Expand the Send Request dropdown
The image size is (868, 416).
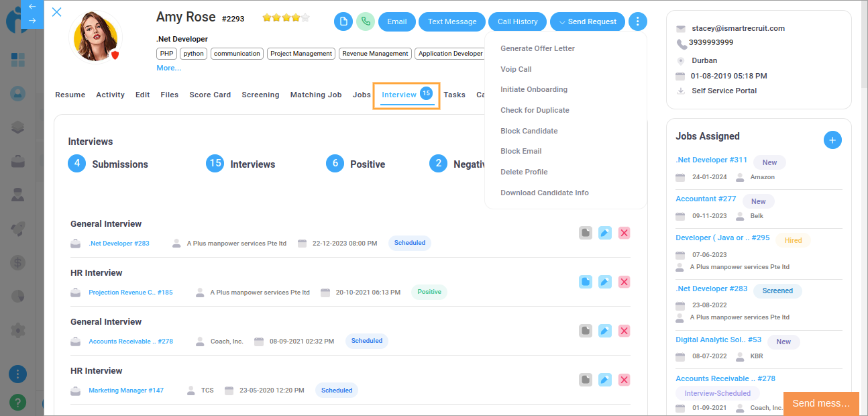pyautogui.click(x=588, y=21)
